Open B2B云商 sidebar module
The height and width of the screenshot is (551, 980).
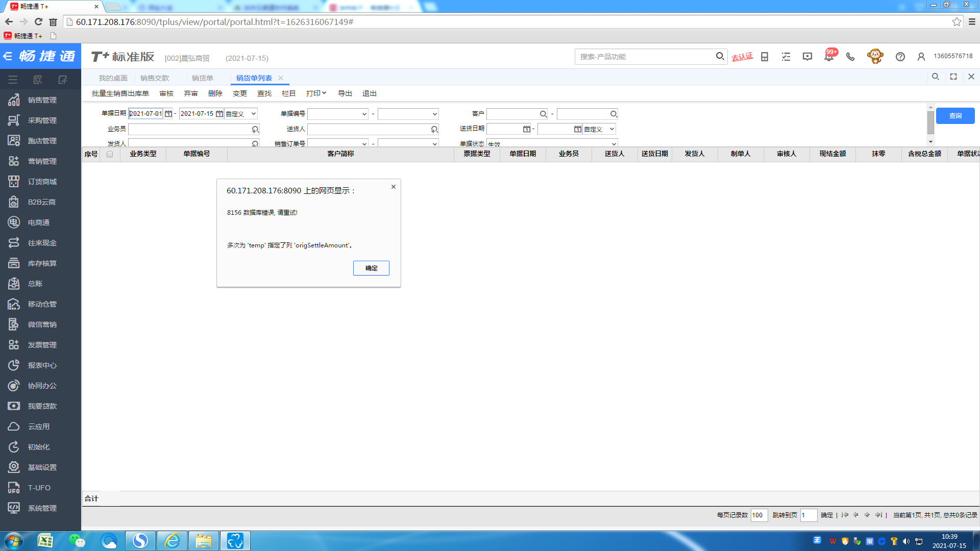pyautogui.click(x=41, y=202)
